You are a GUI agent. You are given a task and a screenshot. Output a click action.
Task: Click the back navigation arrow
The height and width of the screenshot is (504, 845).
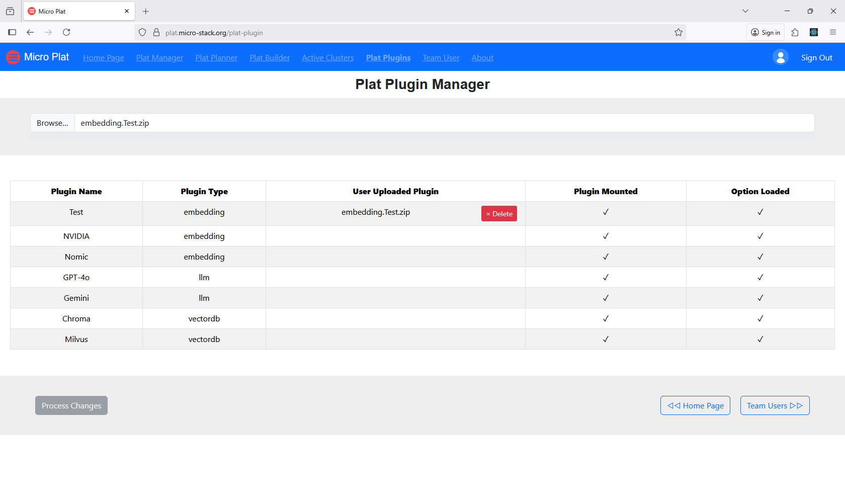click(30, 32)
